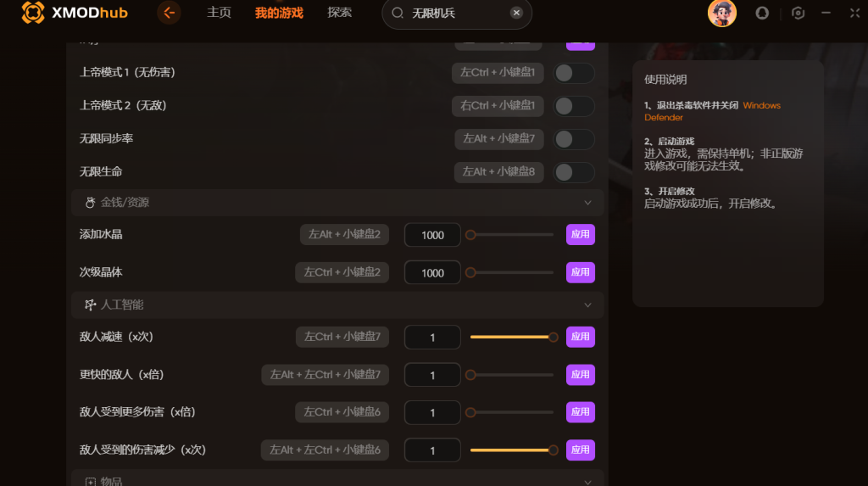
Task: Click the 次级晶体 value input field
Action: [x=432, y=272]
